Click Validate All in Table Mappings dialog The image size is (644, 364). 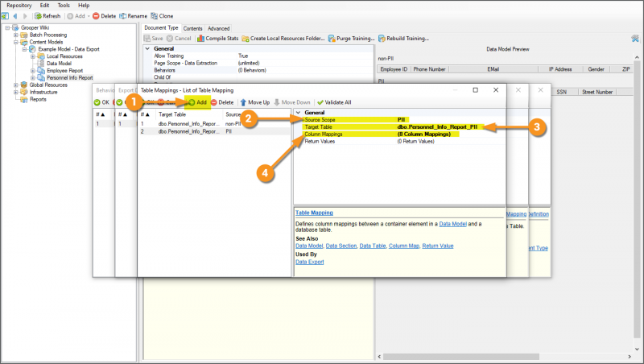[x=334, y=102]
